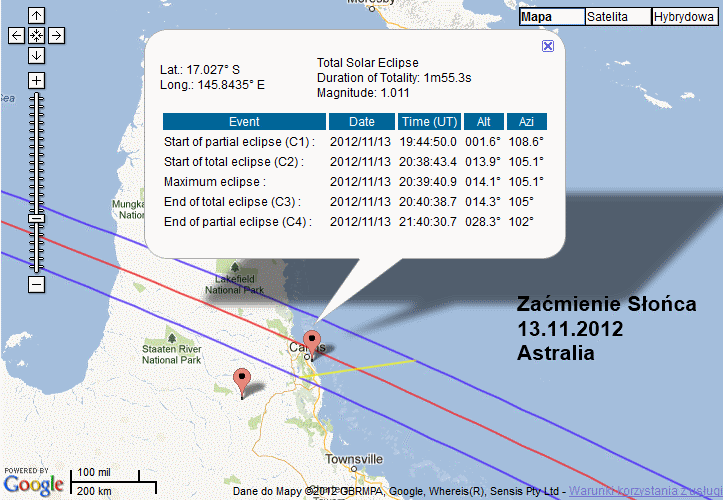
Task: Click the yellow line east of Cairns
Action: [x=380, y=363]
